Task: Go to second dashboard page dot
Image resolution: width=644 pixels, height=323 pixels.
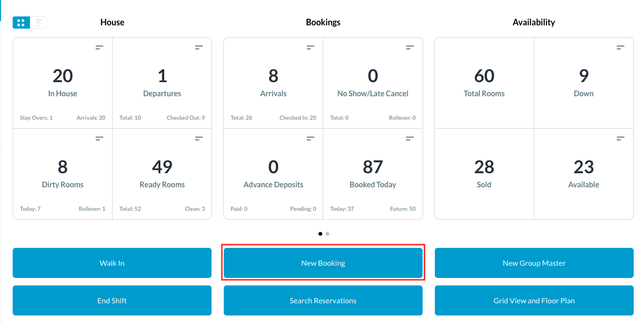Action: tap(327, 234)
